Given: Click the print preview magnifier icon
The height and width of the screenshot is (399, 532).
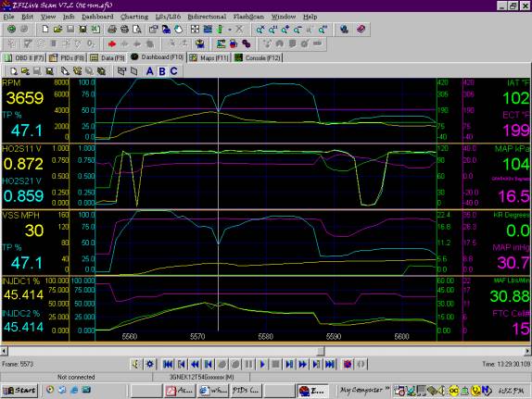Looking at the screenshot, I should tap(137, 30).
